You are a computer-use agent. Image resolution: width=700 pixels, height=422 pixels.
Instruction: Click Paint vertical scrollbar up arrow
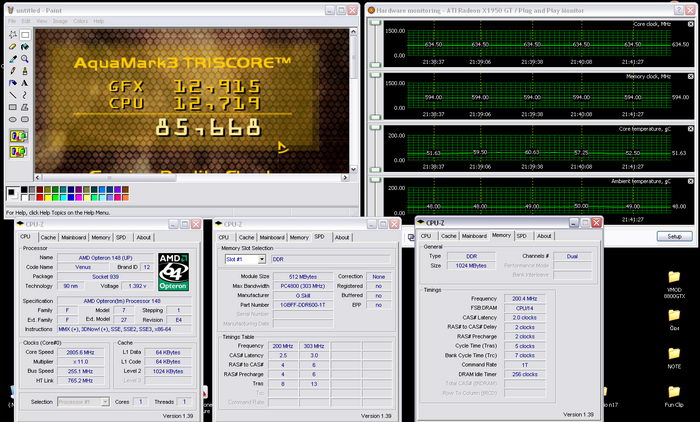(x=354, y=32)
